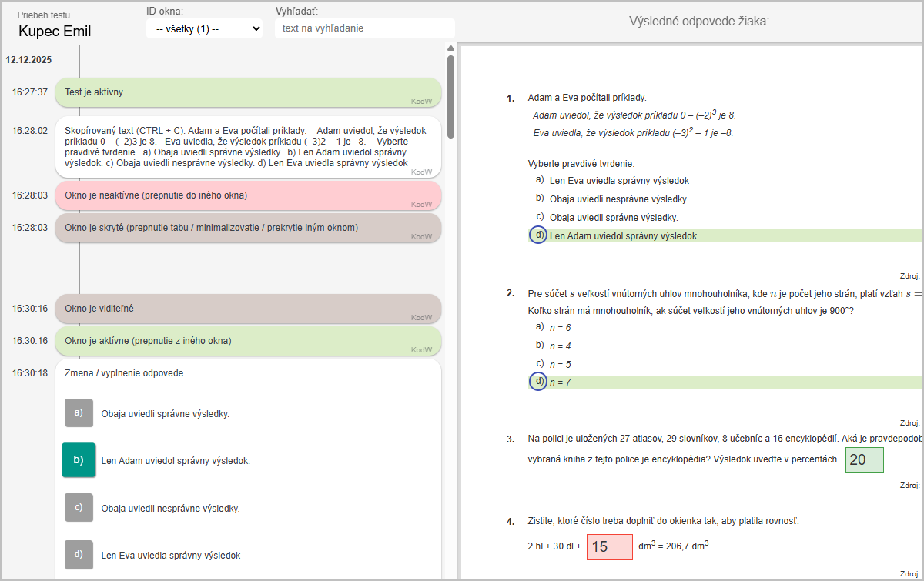Click green answer box showing 20
Image resolution: width=924 pixels, height=581 pixels.
pyautogui.click(x=864, y=460)
